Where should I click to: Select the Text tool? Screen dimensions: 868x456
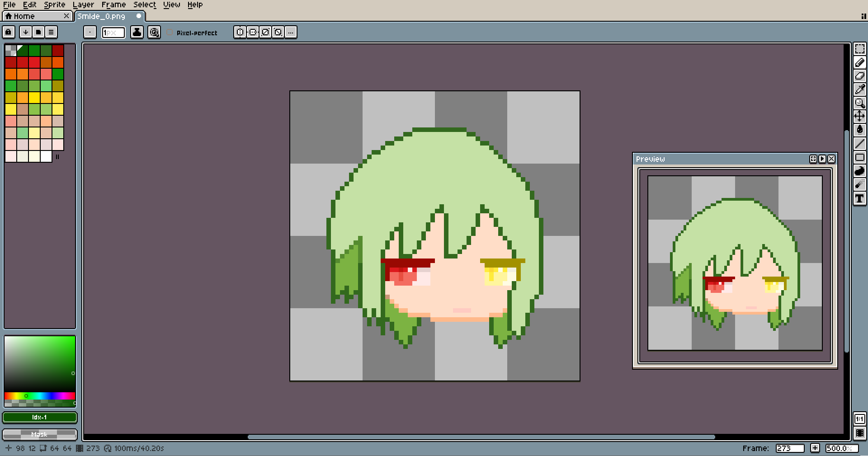(859, 198)
